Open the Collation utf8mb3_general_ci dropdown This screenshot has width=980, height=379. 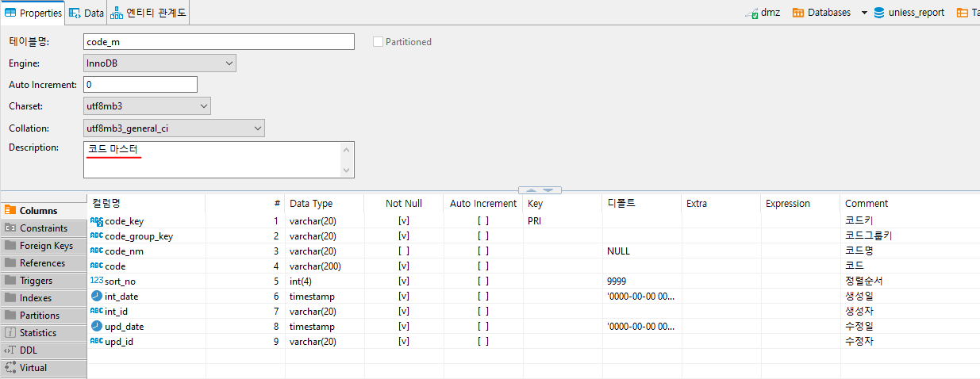tap(174, 128)
